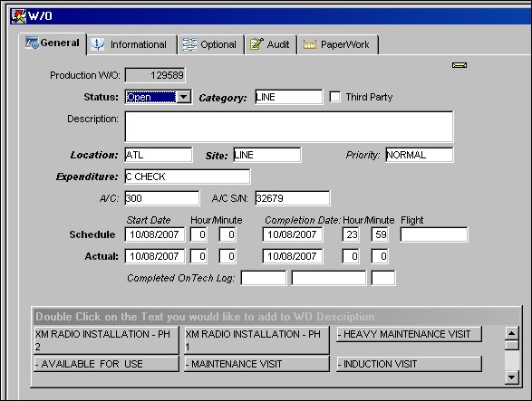
Task: Click the W/O window title icon
Action: point(18,16)
